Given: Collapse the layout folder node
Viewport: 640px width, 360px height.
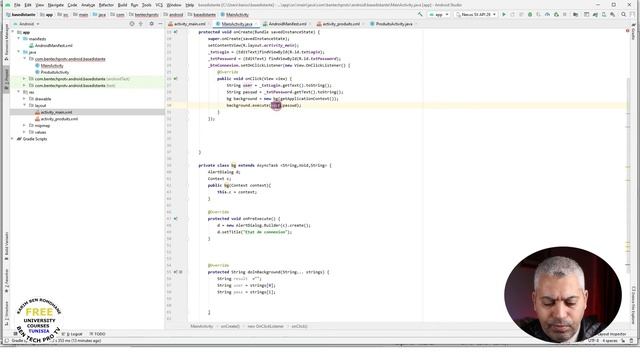Looking at the screenshot, I should click(24, 105).
